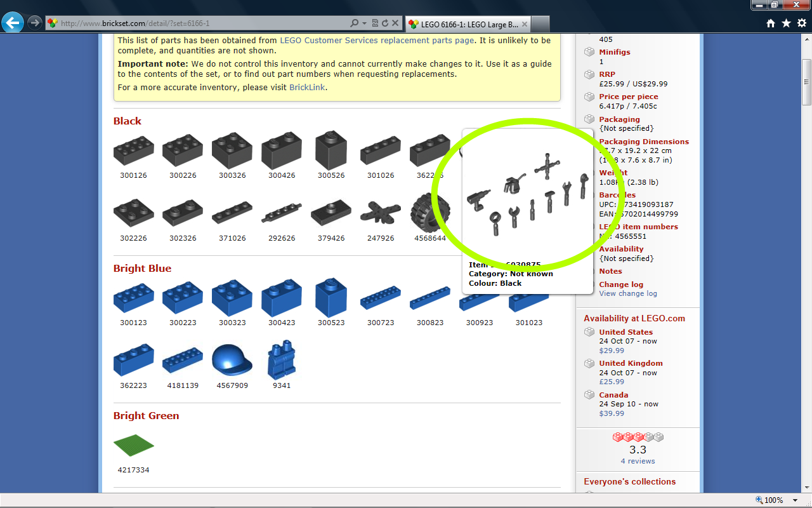This screenshot has height=508, width=812.
Task: Open a new blank tab
Action: 540,24
